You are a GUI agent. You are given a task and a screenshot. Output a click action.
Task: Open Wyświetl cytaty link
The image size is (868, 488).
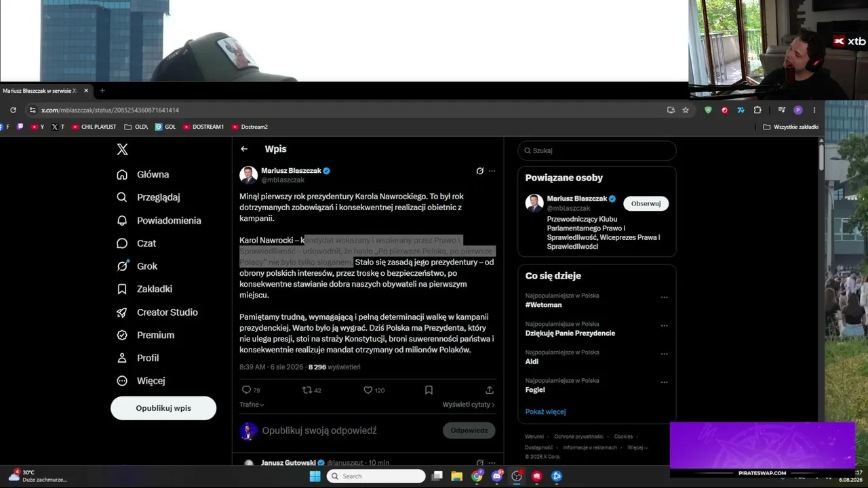pos(469,405)
